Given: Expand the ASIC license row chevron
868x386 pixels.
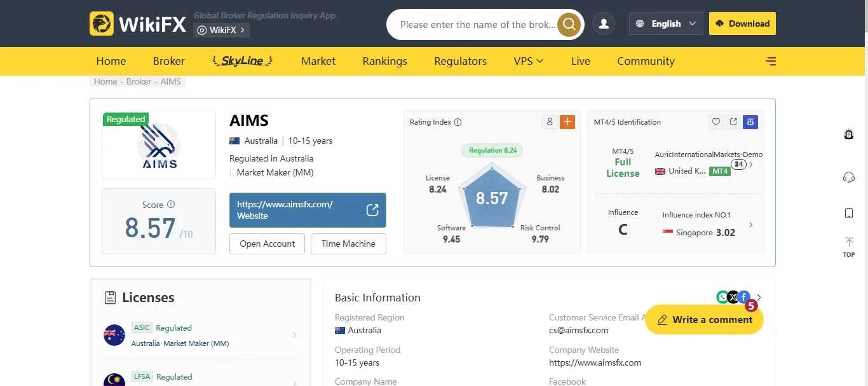Looking at the screenshot, I should (x=294, y=335).
